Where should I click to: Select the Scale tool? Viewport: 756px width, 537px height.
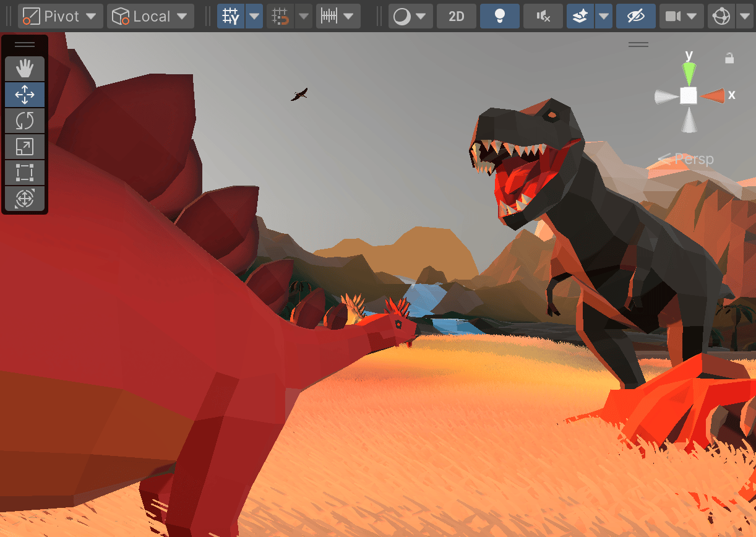tap(25, 147)
